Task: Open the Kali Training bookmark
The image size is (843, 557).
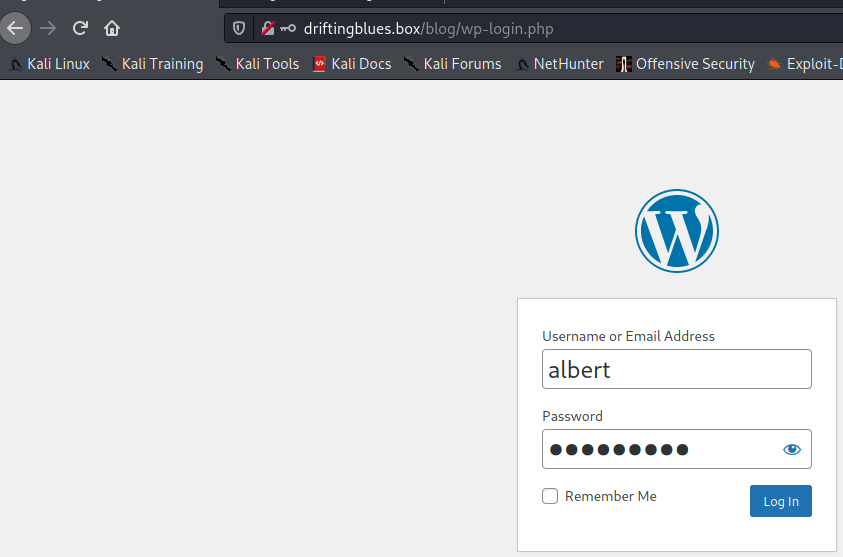Action: coord(153,64)
